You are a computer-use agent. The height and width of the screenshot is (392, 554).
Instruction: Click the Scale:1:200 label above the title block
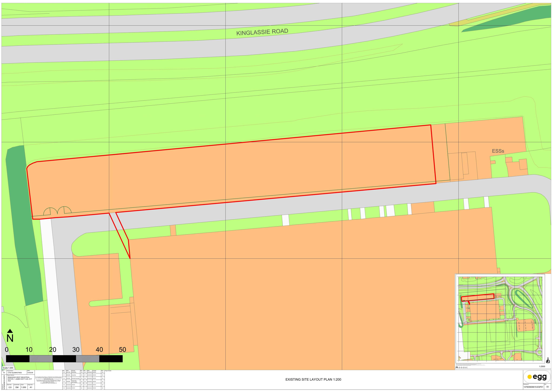click(x=8, y=368)
